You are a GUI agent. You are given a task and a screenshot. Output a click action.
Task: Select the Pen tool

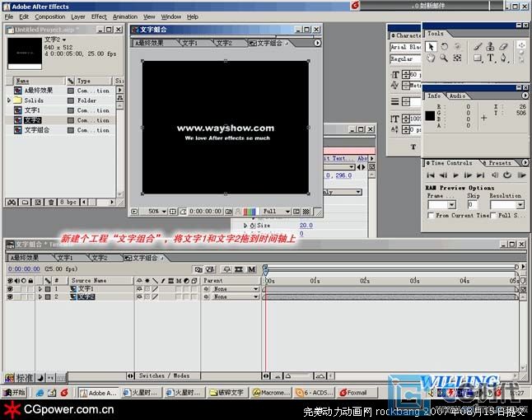[x=504, y=58]
